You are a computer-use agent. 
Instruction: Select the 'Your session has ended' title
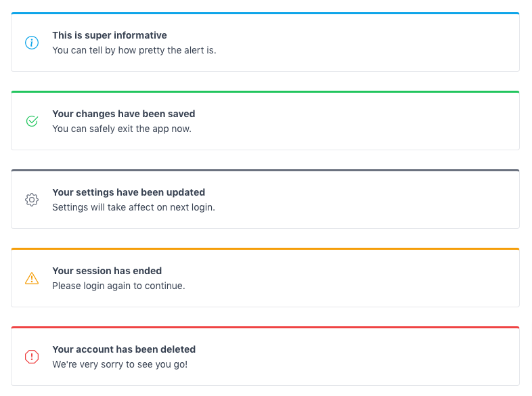107,271
